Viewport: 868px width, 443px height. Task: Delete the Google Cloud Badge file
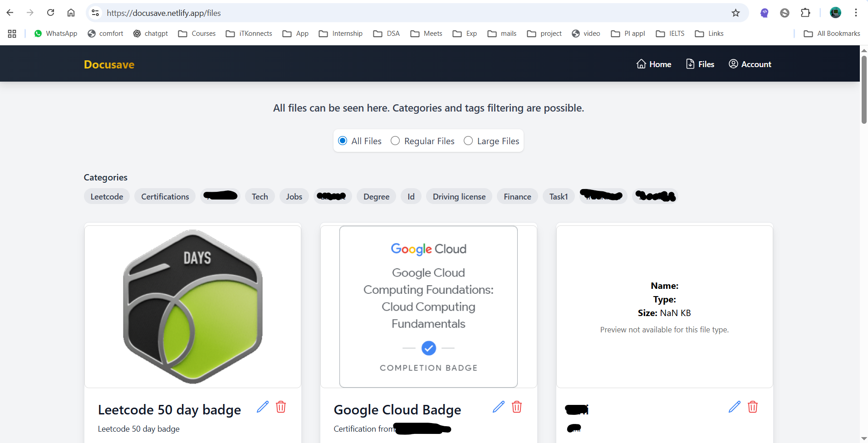point(517,407)
